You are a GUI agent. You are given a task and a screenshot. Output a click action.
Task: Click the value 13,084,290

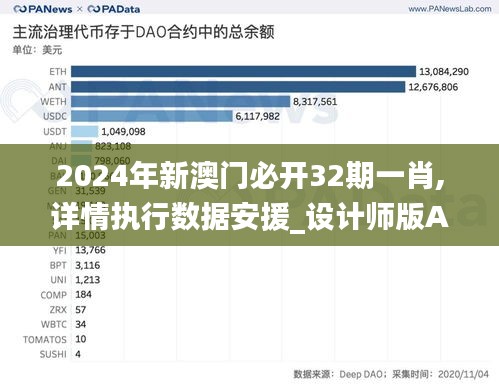click(444, 72)
